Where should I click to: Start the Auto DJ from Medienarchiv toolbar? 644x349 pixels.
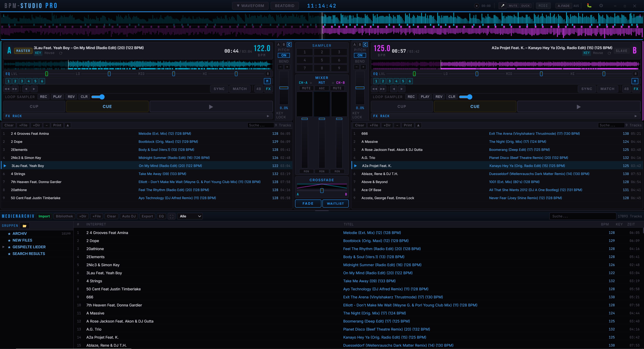[x=129, y=216]
